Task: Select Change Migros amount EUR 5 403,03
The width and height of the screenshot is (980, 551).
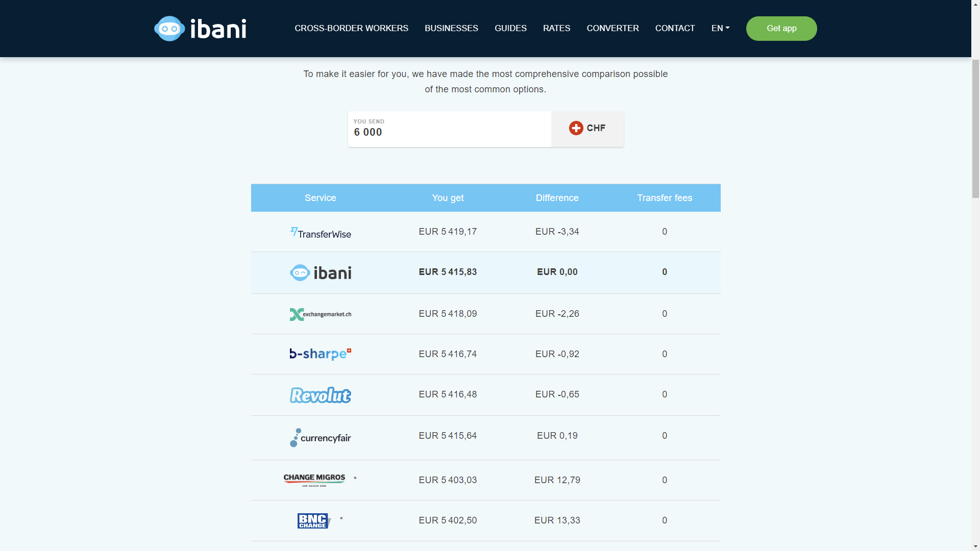Action: point(448,480)
